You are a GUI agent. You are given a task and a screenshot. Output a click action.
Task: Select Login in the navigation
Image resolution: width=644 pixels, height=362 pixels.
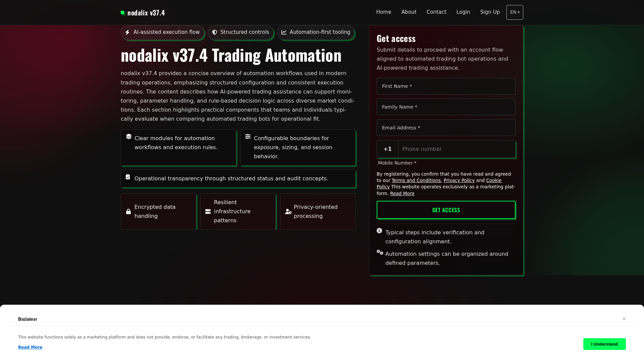pos(463,12)
